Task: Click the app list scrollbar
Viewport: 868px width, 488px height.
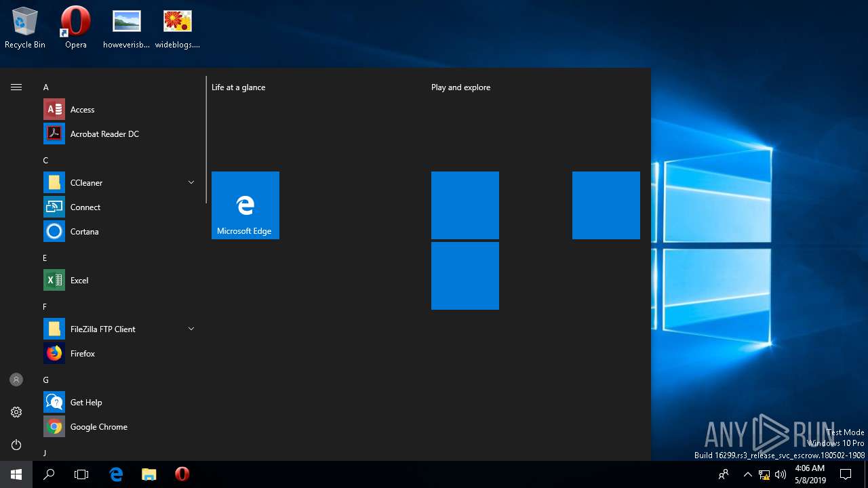Action: pyautogui.click(x=206, y=140)
